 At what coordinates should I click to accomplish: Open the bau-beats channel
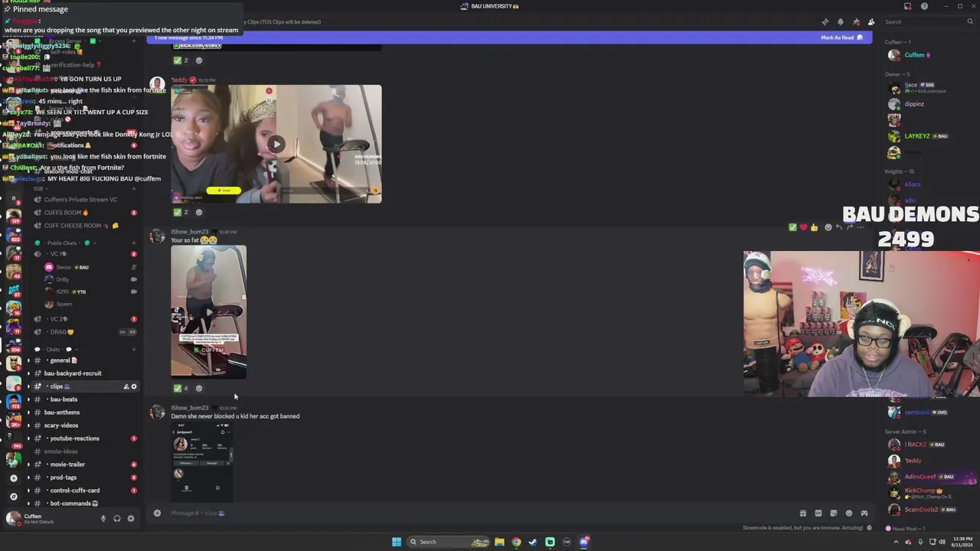[x=84, y=399]
